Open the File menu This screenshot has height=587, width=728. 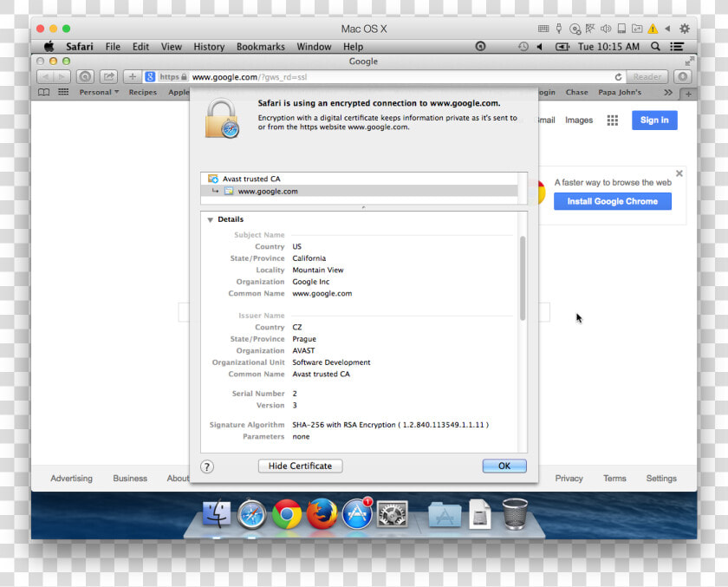113,47
